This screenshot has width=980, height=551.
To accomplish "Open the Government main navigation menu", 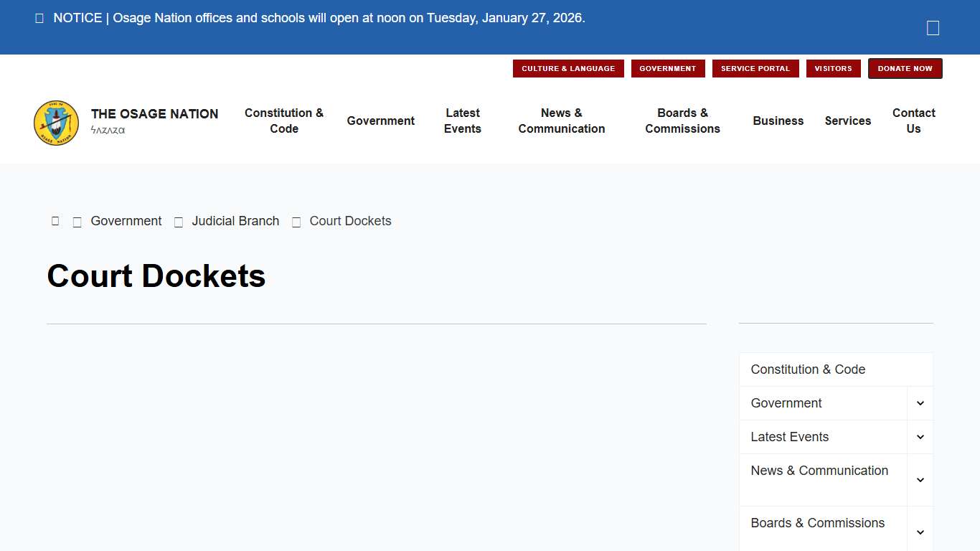I will [380, 121].
